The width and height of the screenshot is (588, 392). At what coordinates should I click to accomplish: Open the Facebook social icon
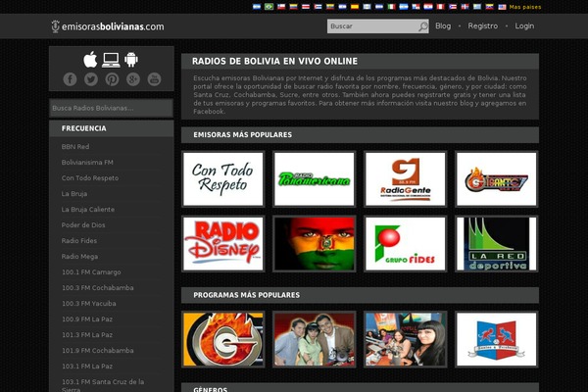(x=71, y=79)
